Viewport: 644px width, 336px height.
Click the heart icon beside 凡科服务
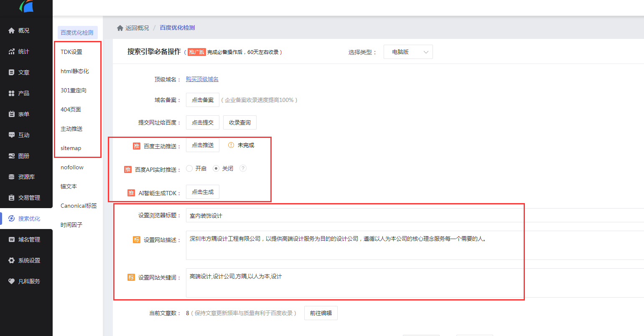12,281
